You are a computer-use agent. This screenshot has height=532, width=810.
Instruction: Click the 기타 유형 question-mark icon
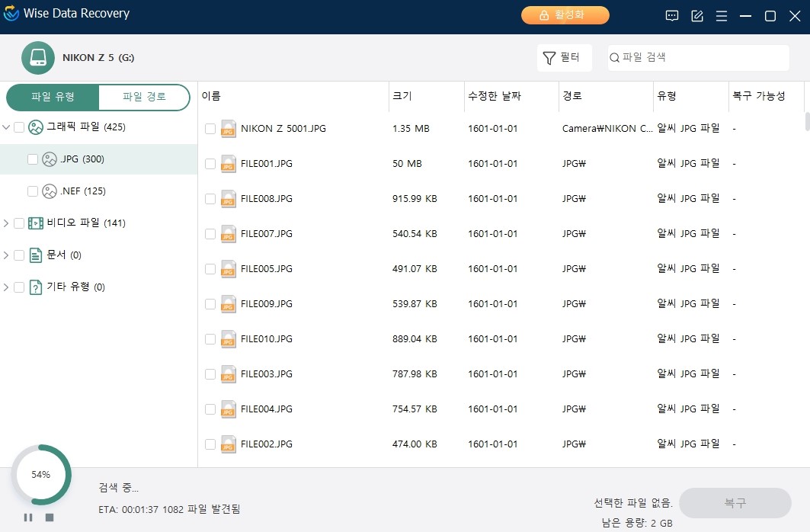click(x=36, y=287)
